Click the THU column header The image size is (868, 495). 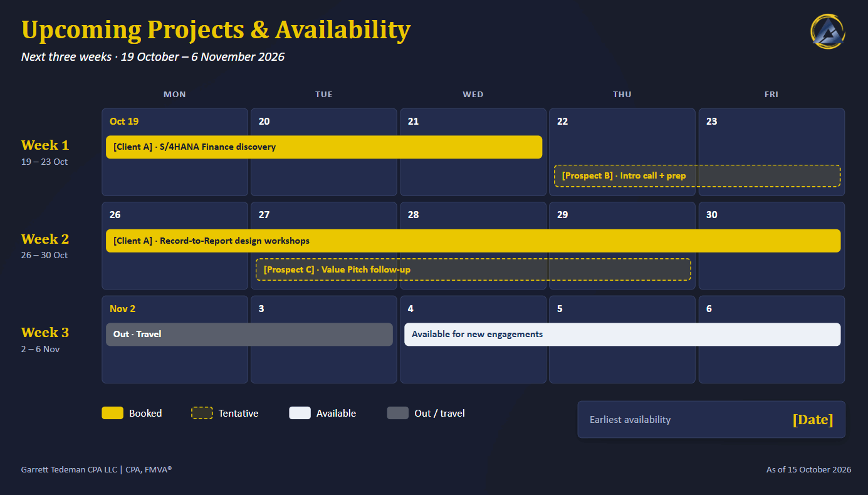(622, 95)
